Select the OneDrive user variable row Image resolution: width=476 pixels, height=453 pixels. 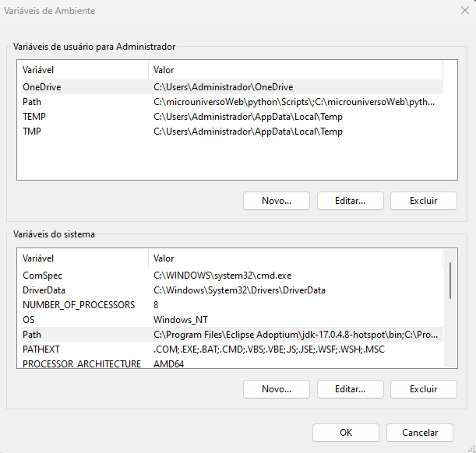[232, 87]
